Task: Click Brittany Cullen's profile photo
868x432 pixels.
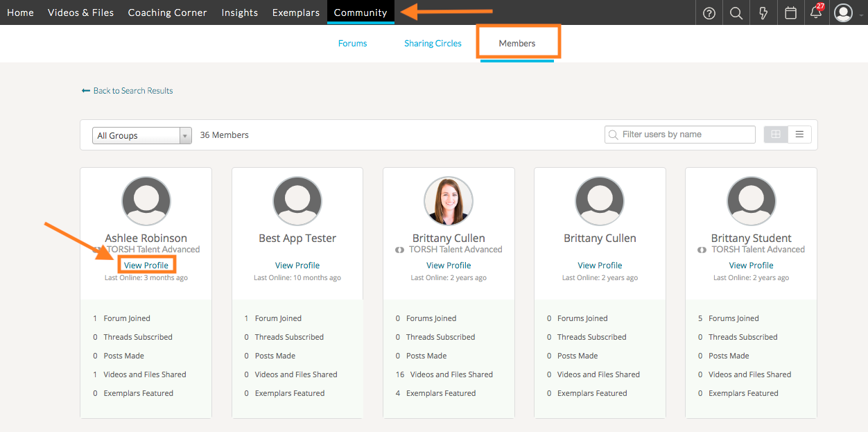Action: pos(449,201)
